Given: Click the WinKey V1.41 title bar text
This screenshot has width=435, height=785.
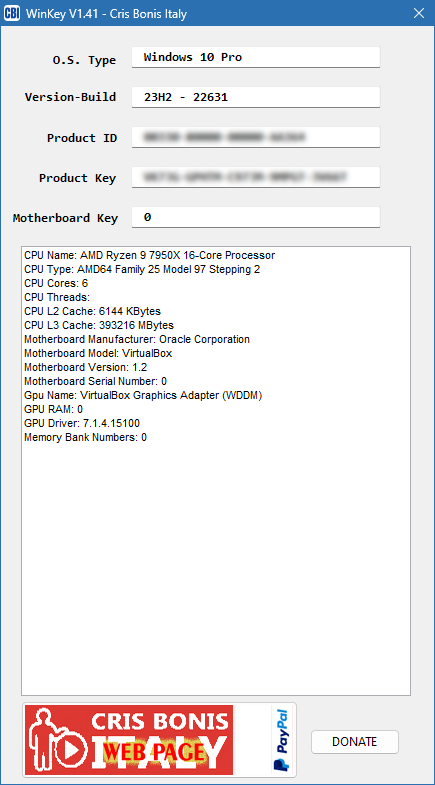Looking at the screenshot, I should (106, 14).
